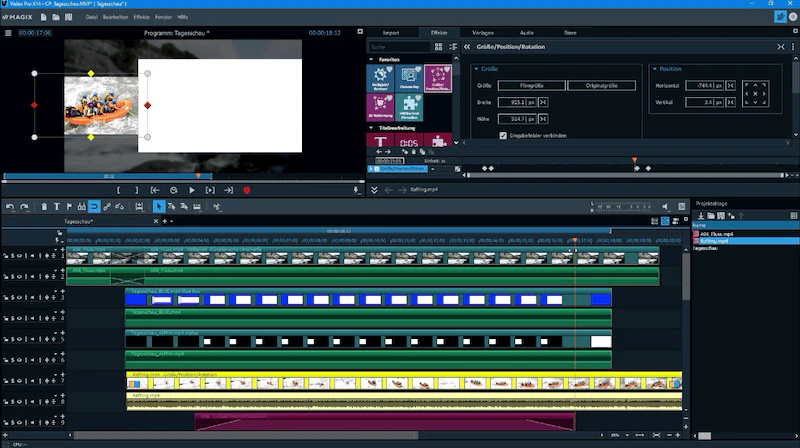Go back with the double chevron beside Größe/Position/Rotation
The height and width of the screenshot is (448, 800).
467,46
